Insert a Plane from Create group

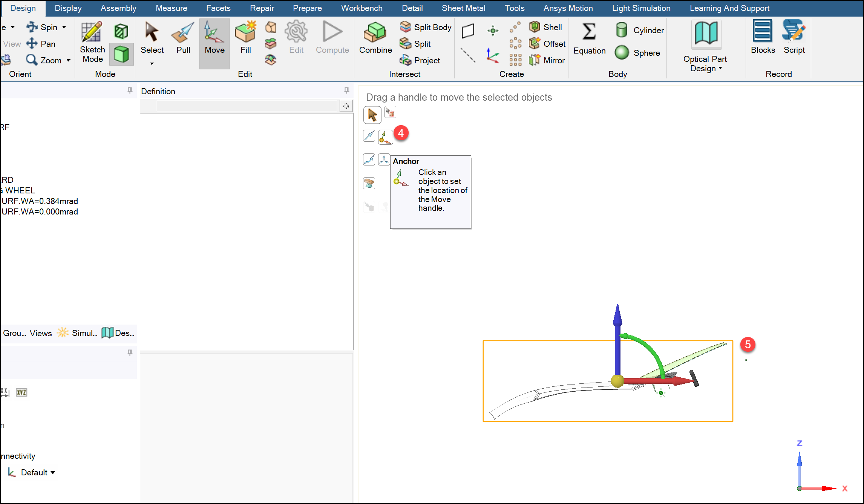click(468, 31)
